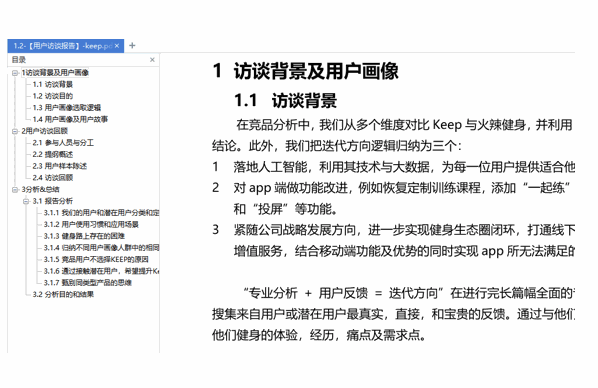The image size is (598, 388).
Task: Click list item 落地人工智能 in document
Action: (x=394, y=167)
